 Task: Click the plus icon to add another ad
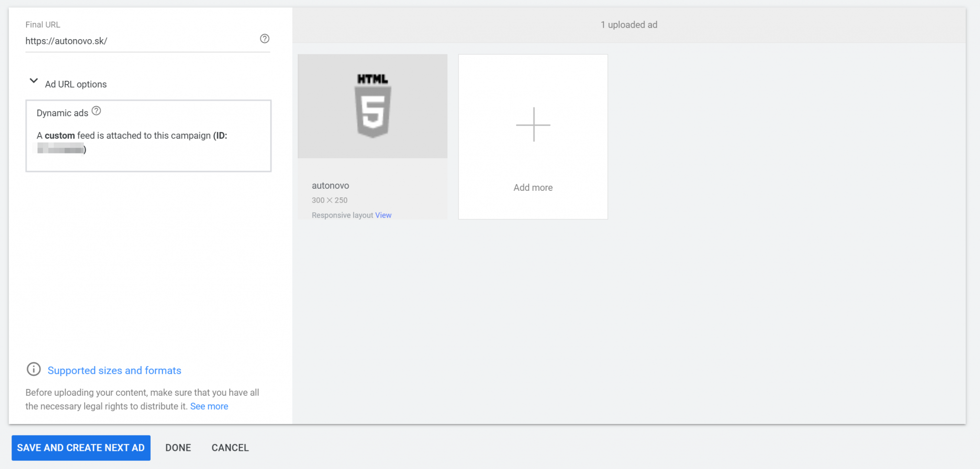[x=533, y=125]
